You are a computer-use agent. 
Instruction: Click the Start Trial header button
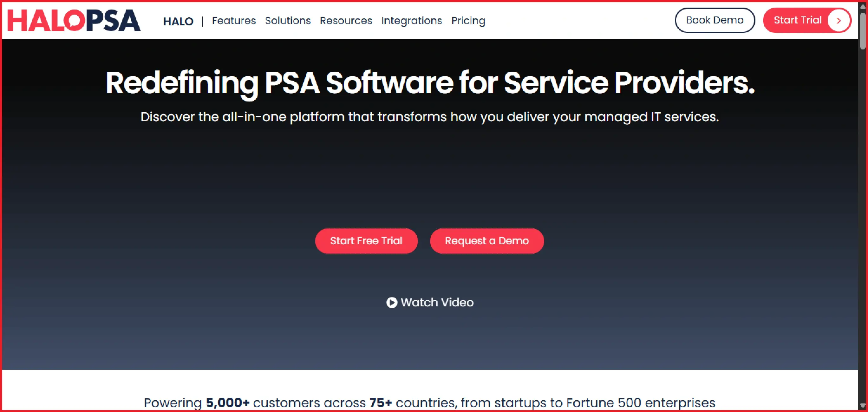point(798,20)
